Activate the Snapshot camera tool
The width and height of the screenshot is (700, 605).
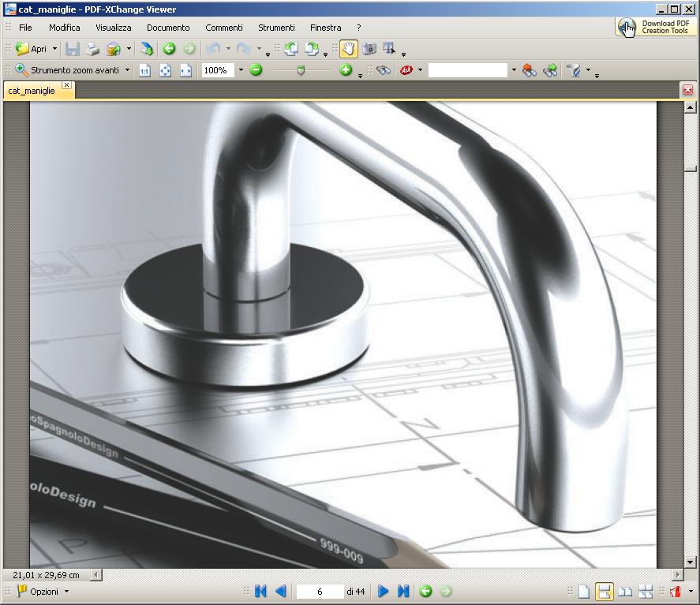pos(369,49)
